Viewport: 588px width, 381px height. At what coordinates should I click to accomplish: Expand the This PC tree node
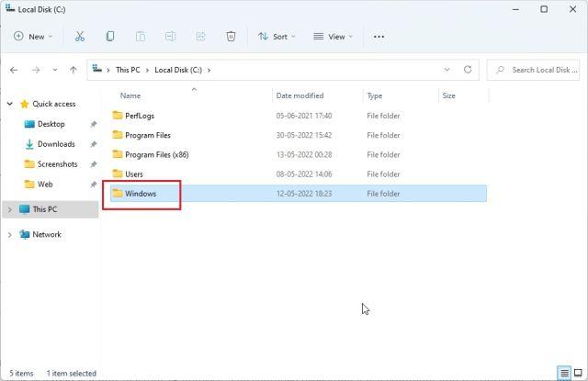pos(10,209)
